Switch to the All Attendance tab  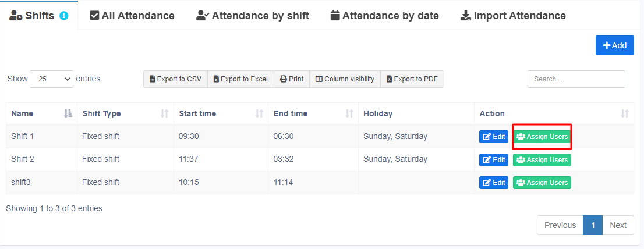[x=132, y=16]
